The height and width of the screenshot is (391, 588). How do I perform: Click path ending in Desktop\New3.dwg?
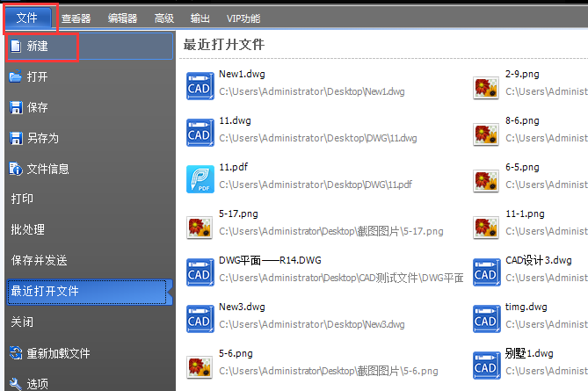pos(312,324)
